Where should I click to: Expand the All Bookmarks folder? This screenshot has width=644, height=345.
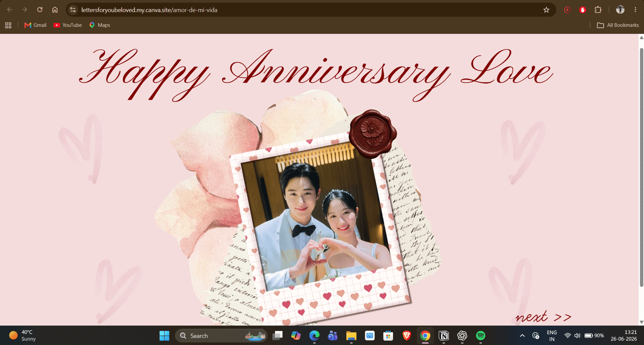tap(618, 25)
